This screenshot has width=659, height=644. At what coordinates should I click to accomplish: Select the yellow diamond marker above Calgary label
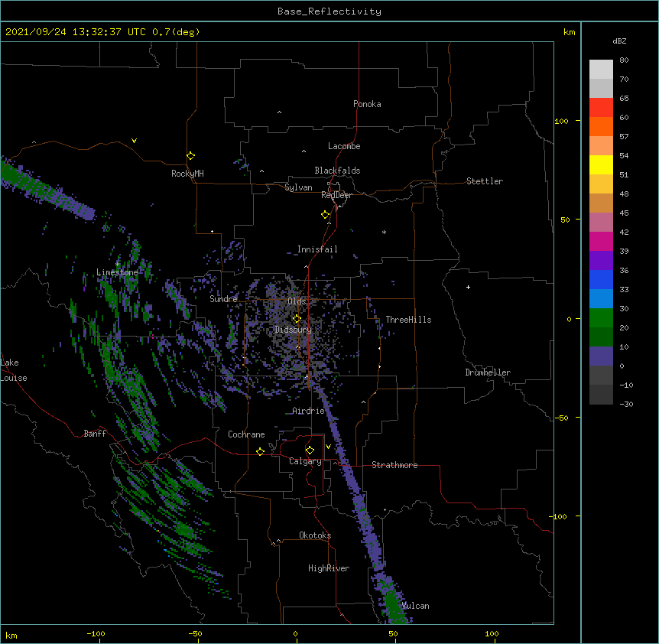[310, 450]
